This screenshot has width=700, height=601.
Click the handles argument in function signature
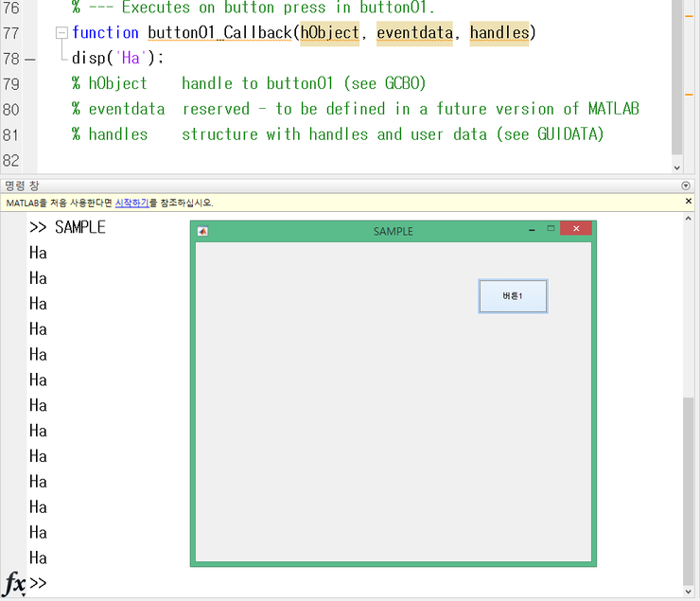(499, 33)
